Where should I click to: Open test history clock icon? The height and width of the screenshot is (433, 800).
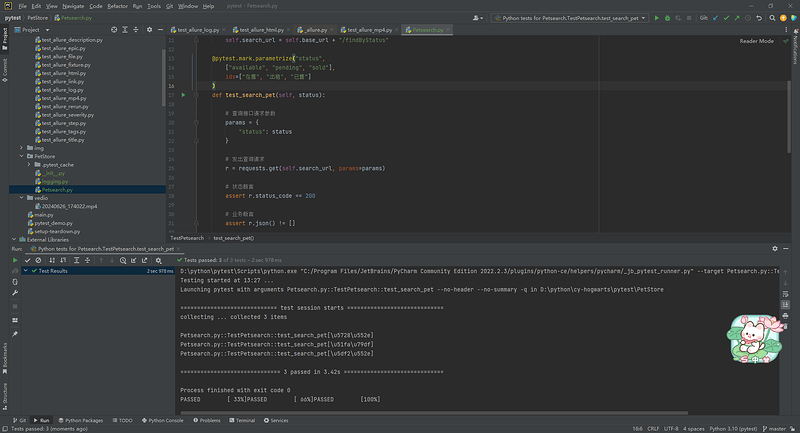coord(123,260)
